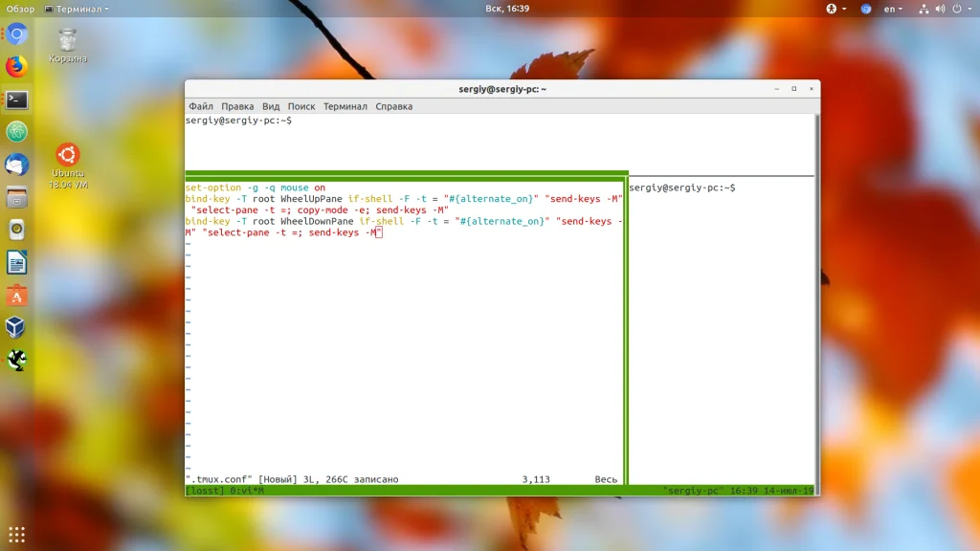
Task: Open the Справка menu
Action: point(393,106)
